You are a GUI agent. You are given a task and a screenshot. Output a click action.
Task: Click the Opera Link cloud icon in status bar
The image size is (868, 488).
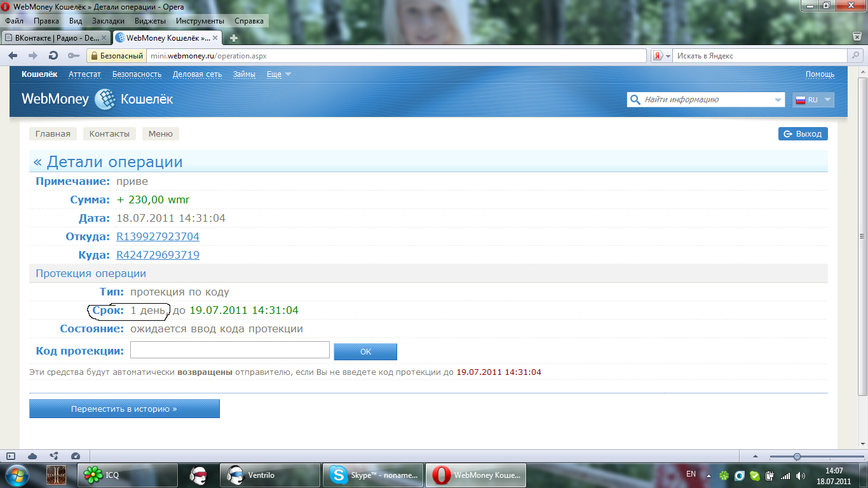(32, 456)
